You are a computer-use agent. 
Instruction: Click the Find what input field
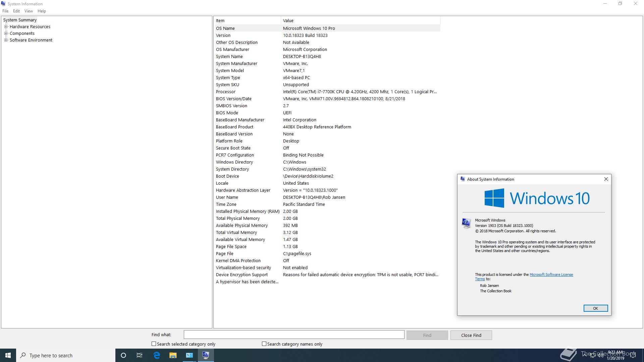click(294, 335)
